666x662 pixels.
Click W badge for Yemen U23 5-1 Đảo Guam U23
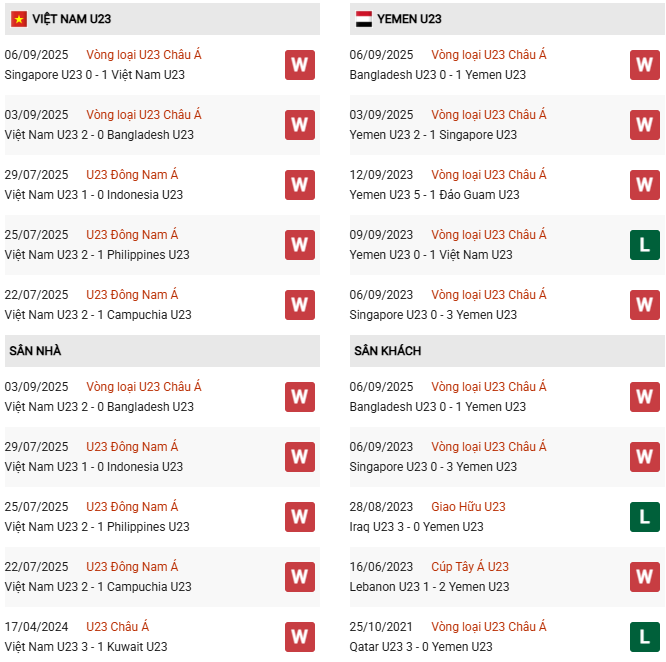pyautogui.click(x=644, y=185)
